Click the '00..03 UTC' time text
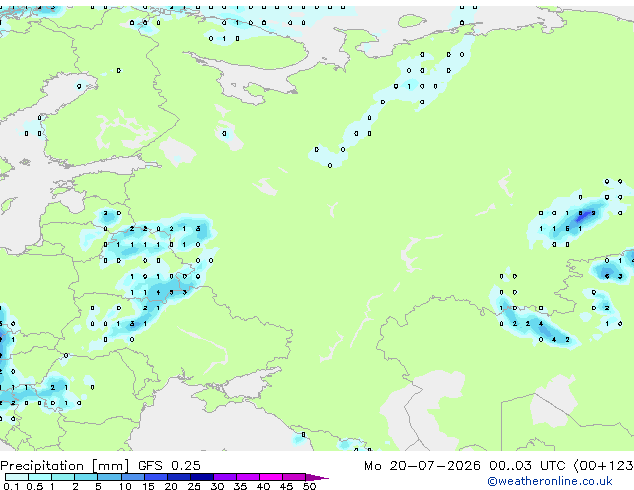This screenshot has width=634, height=490. coord(526,466)
